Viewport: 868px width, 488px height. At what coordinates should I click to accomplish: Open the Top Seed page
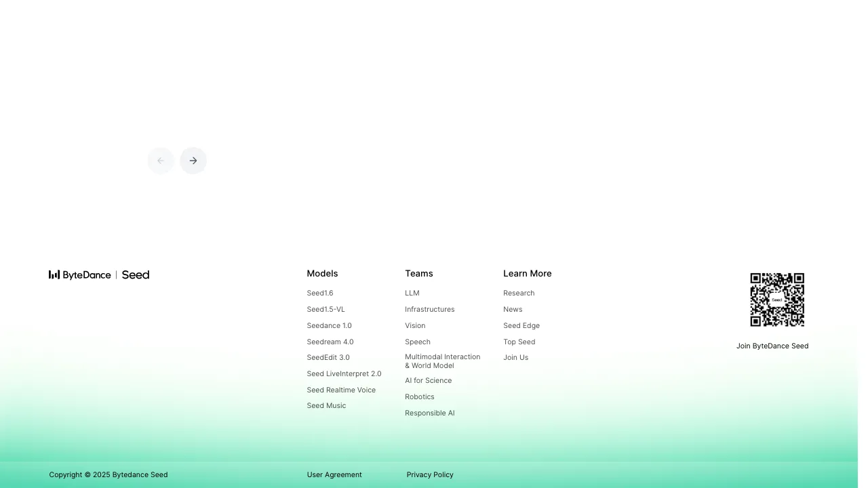coord(519,342)
